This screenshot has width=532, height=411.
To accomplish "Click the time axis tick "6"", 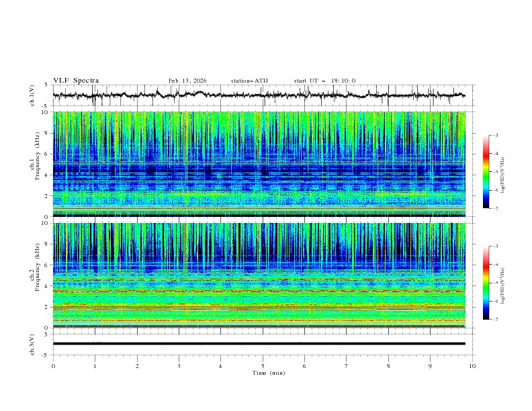I will (x=304, y=366).
